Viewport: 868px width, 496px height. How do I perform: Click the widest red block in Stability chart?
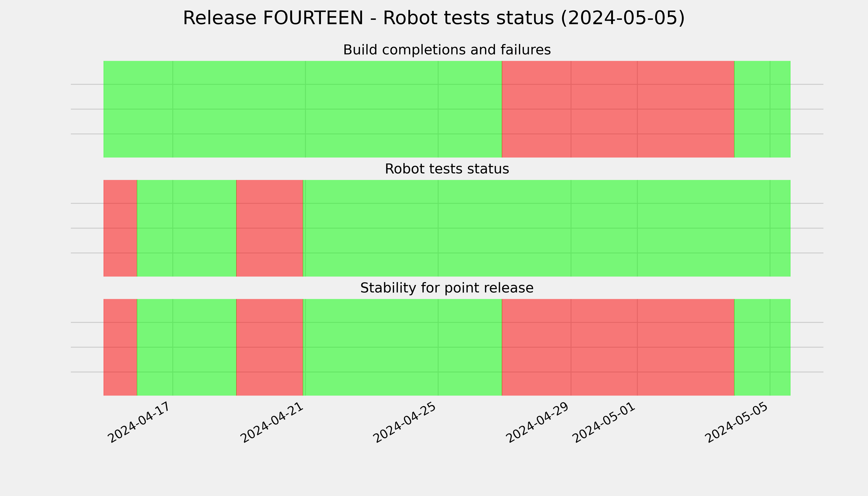(618, 347)
